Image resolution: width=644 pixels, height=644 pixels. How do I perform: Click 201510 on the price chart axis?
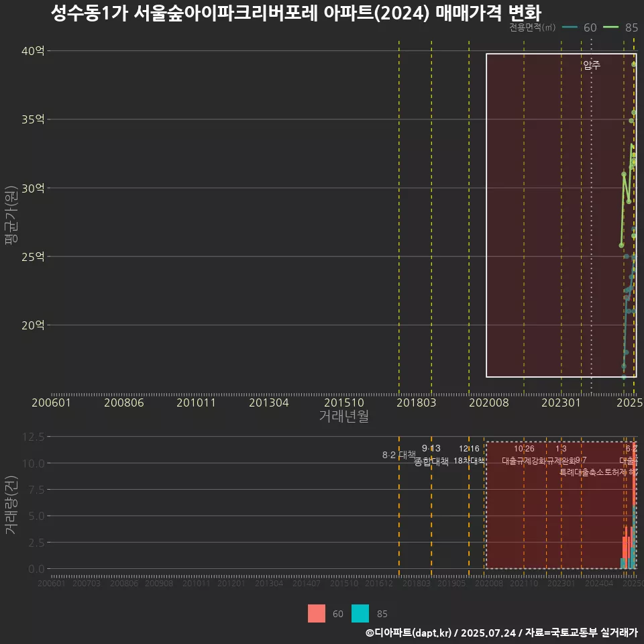[343, 402]
